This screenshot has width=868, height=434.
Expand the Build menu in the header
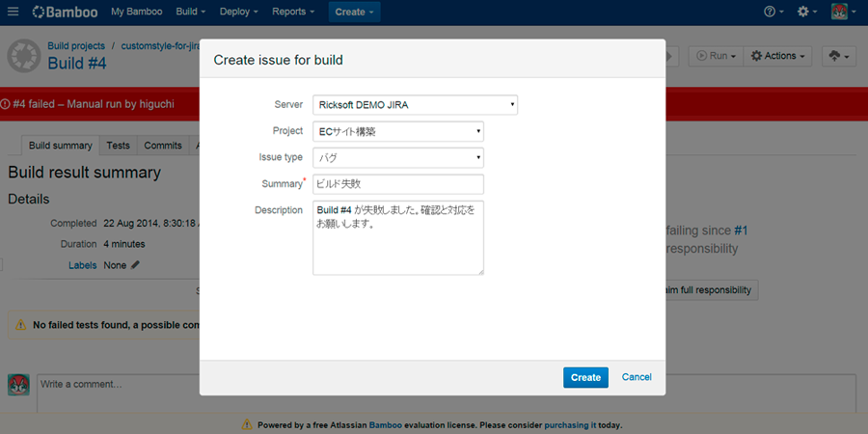[x=191, y=12]
